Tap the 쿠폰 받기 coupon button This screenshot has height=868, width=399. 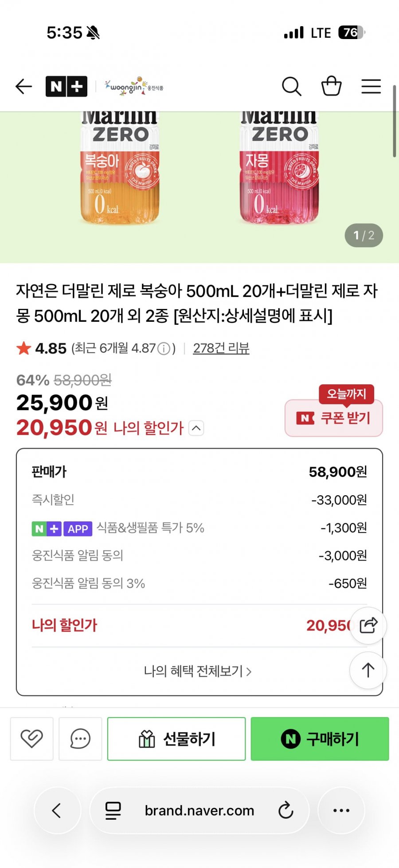(334, 418)
